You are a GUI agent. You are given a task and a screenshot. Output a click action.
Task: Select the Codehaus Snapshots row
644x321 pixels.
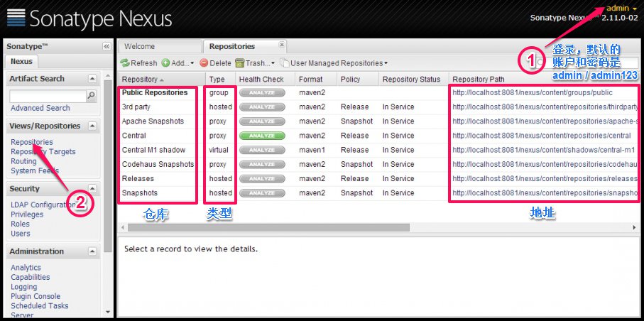coord(379,164)
